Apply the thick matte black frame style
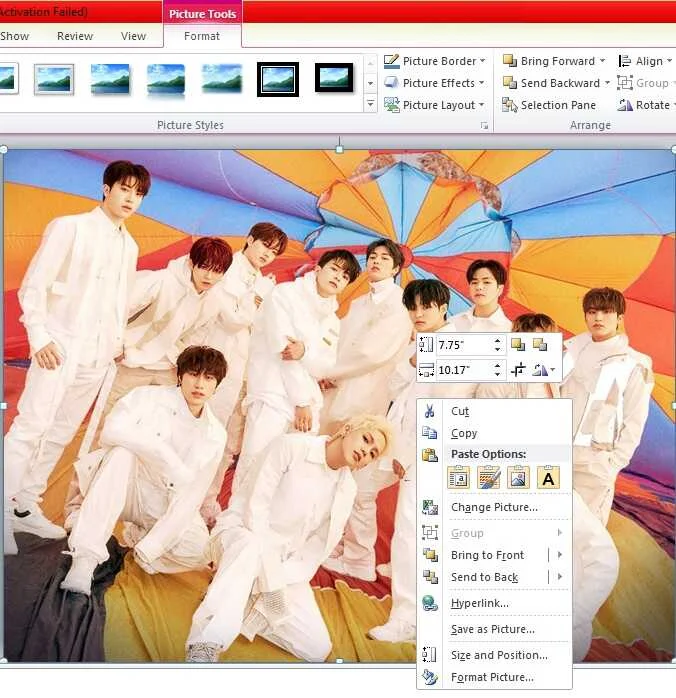Screen dimensions: 676x698 pyautogui.click(x=334, y=79)
